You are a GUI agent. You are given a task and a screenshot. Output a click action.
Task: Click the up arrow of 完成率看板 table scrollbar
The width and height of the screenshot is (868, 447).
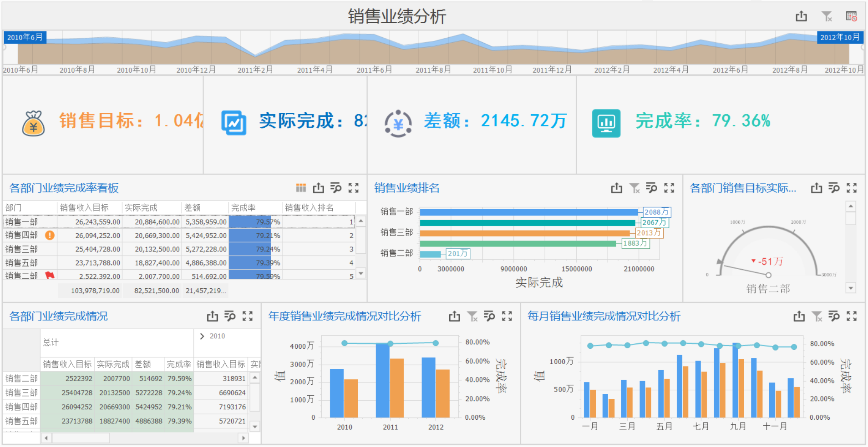(x=361, y=221)
